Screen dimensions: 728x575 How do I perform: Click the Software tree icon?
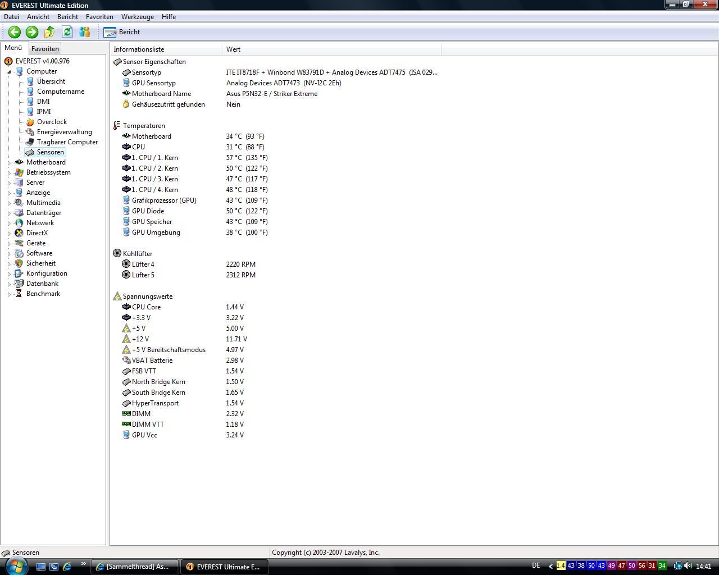pos(19,253)
